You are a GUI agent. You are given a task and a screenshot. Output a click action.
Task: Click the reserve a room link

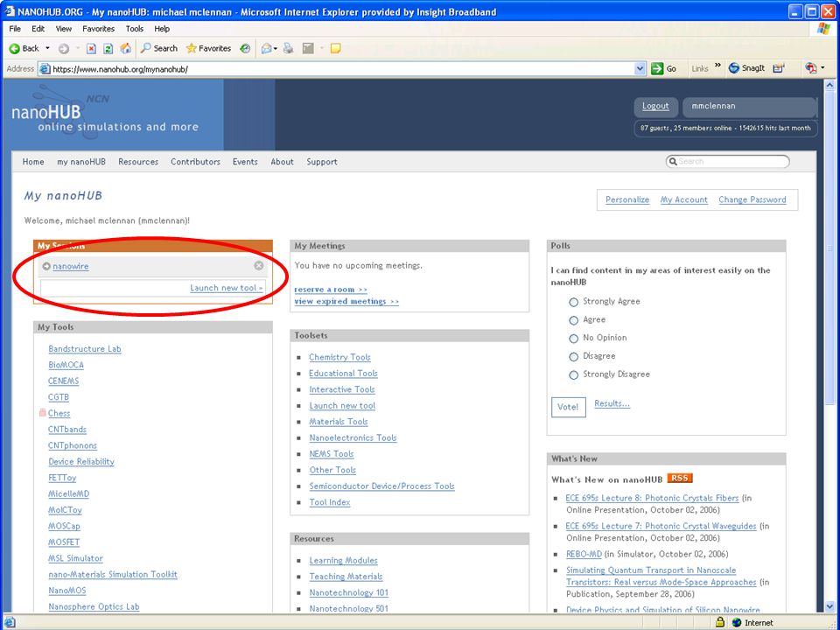point(331,290)
